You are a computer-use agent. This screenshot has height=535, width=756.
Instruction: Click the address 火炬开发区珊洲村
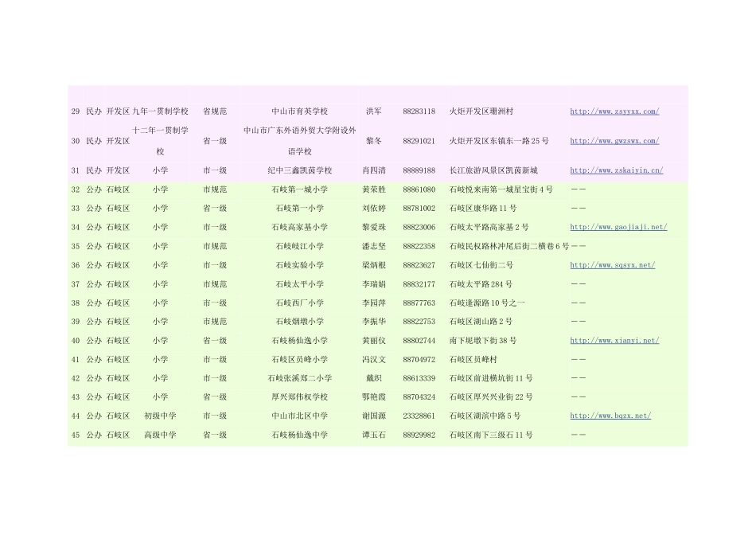pyautogui.click(x=481, y=111)
